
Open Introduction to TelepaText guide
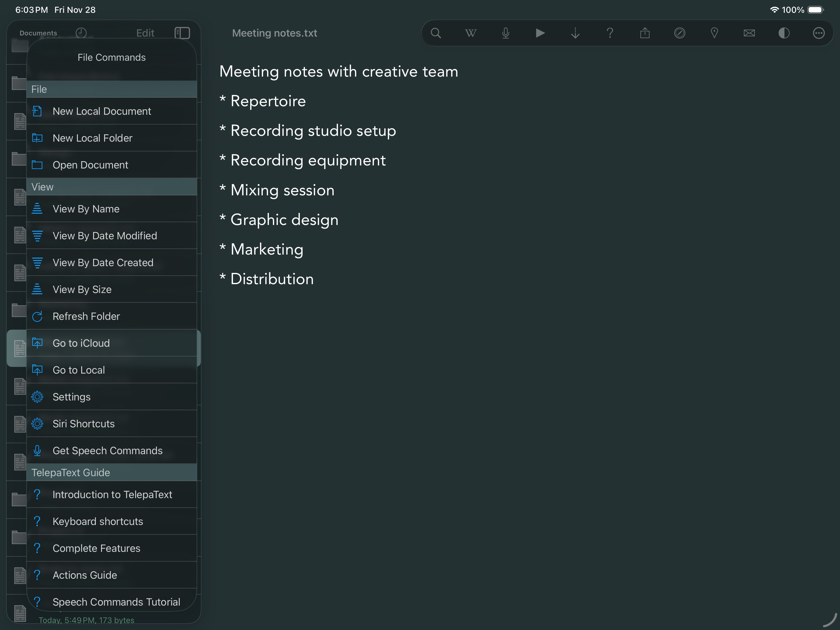pos(112,494)
